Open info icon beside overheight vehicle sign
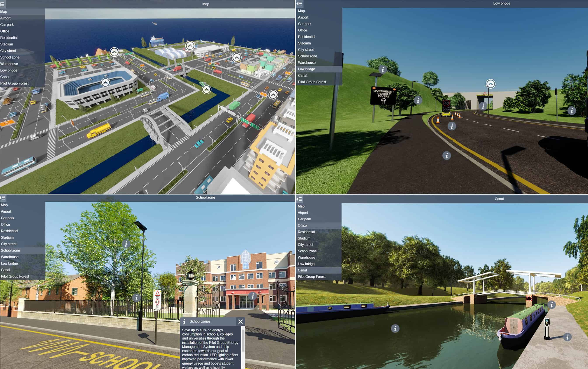The height and width of the screenshot is (369, 588). click(x=418, y=100)
